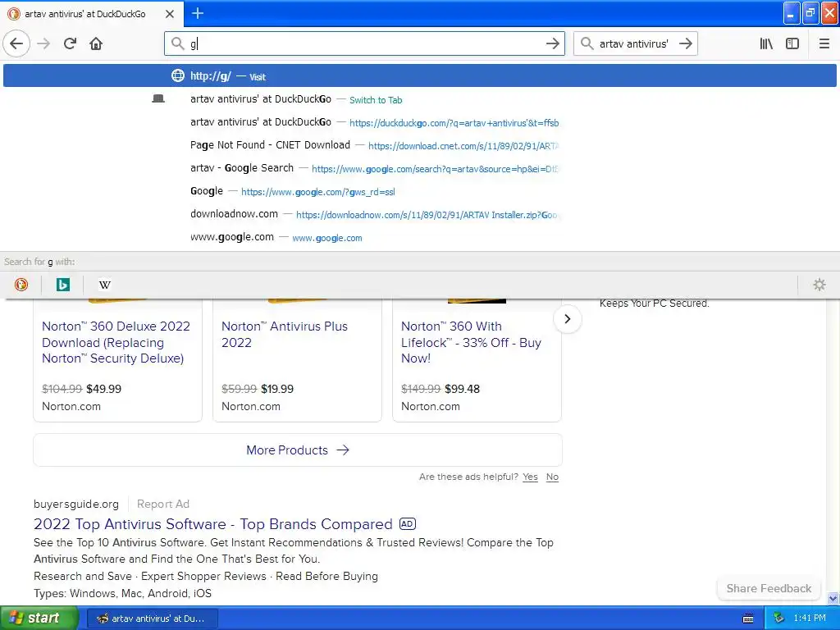The image size is (840, 630).
Task: Click the Share Feedback button
Action: [768, 589]
